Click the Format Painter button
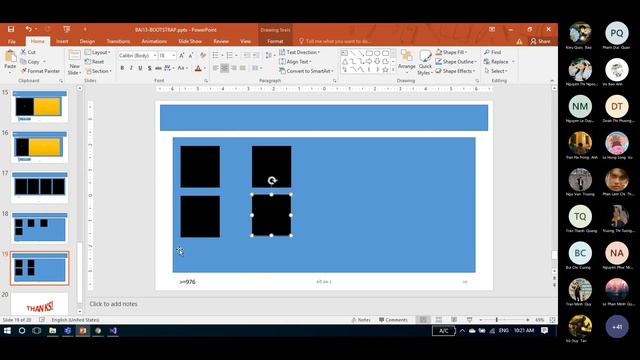 coord(40,71)
